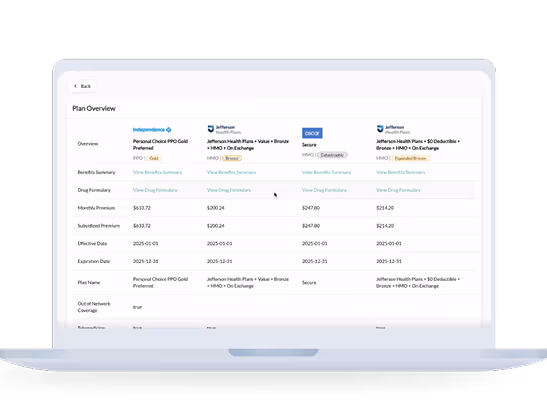Click the $633.72 Monthly Premium value
547x400 pixels.
[142, 208]
